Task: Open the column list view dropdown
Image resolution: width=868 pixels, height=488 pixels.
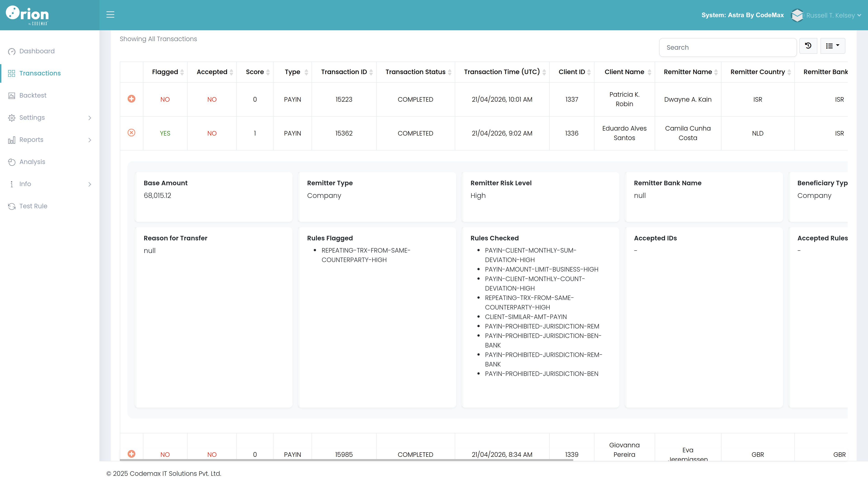Action: click(x=833, y=46)
